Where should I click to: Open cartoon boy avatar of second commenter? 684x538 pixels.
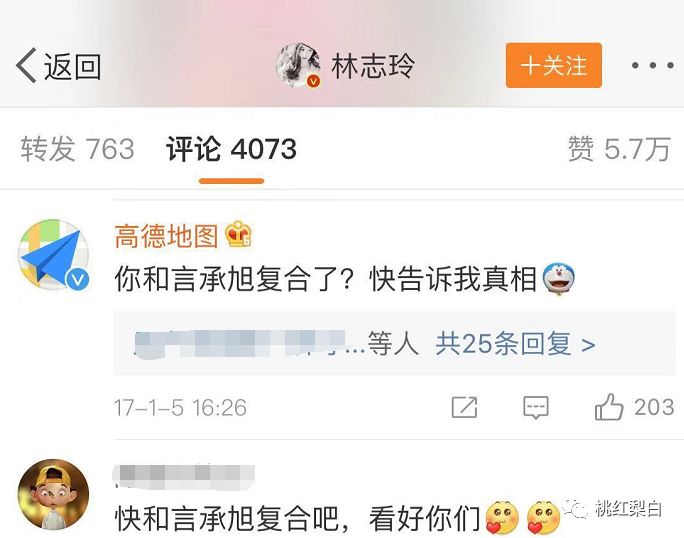pyautogui.click(x=53, y=494)
